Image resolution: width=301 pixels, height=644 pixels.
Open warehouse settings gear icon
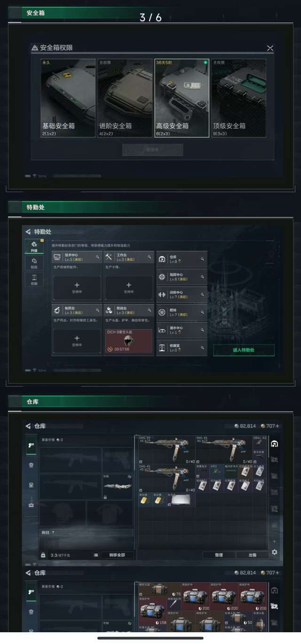[x=274, y=552]
